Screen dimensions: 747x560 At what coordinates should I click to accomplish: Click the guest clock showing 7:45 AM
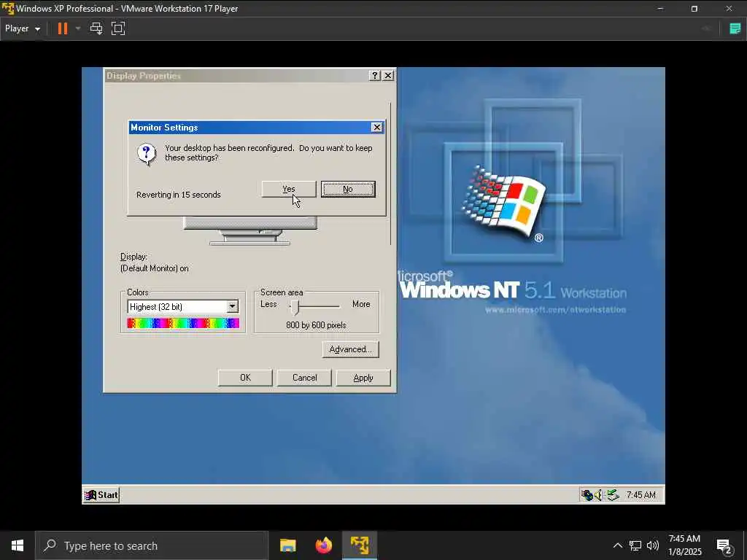[640, 495]
